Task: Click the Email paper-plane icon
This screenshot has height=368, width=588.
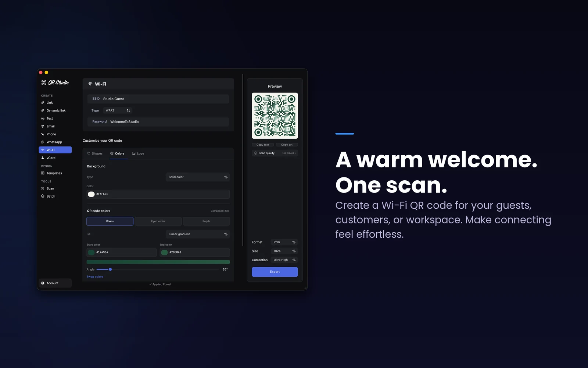Action: tap(43, 126)
